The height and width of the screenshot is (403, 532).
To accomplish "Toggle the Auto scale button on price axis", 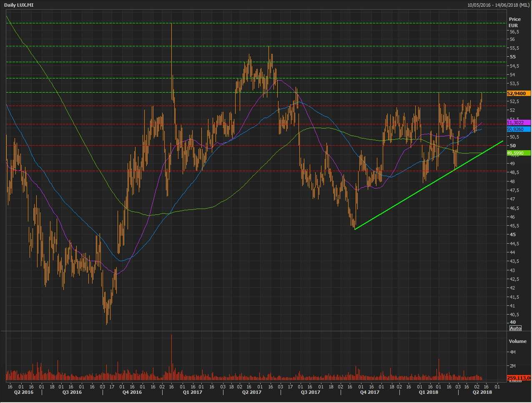I will click(x=515, y=328).
